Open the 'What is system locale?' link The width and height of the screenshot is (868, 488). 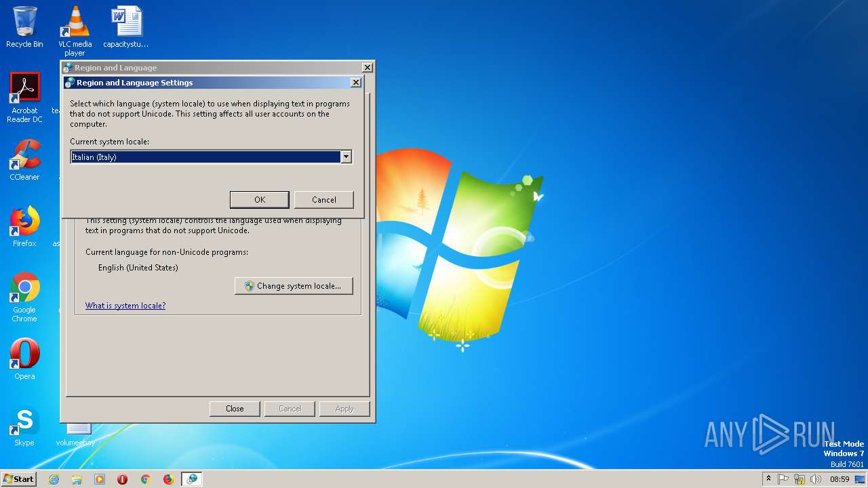pos(125,306)
